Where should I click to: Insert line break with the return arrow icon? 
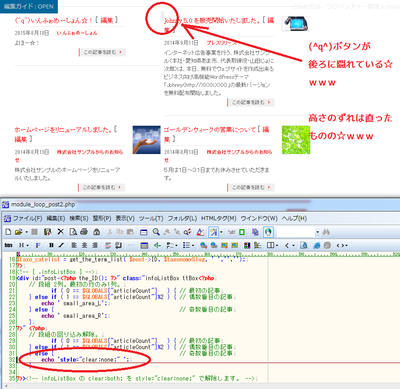(x=118, y=246)
